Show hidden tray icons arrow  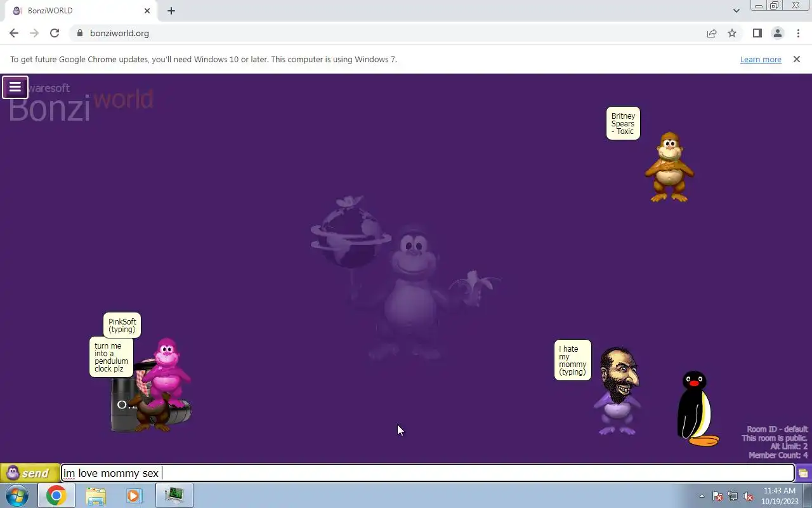[x=702, y=496]
